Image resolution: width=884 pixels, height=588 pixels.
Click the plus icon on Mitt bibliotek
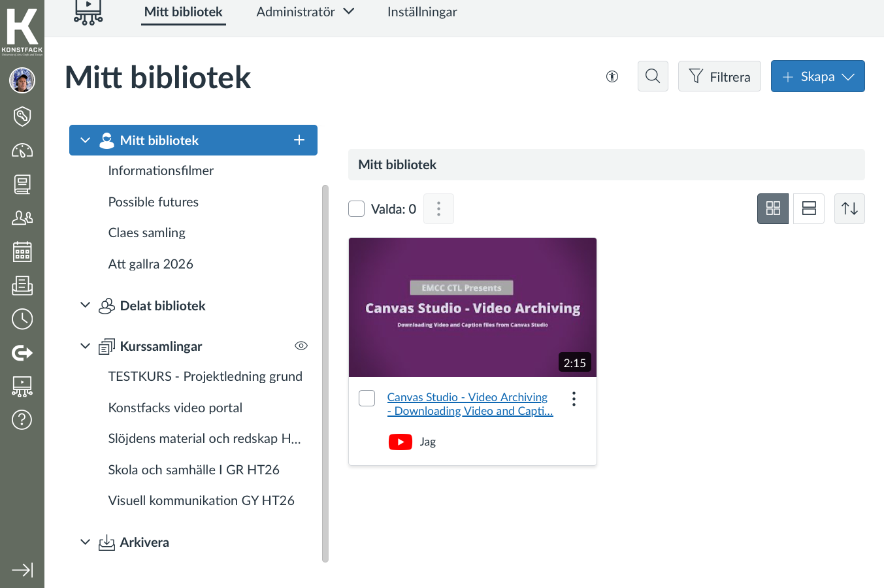299,140
